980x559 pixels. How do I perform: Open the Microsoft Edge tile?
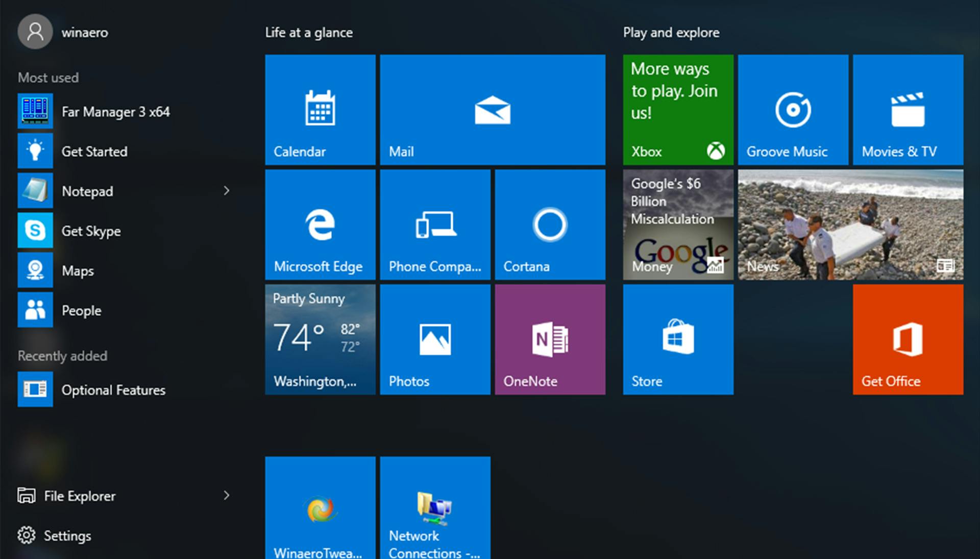coord(320,224)
